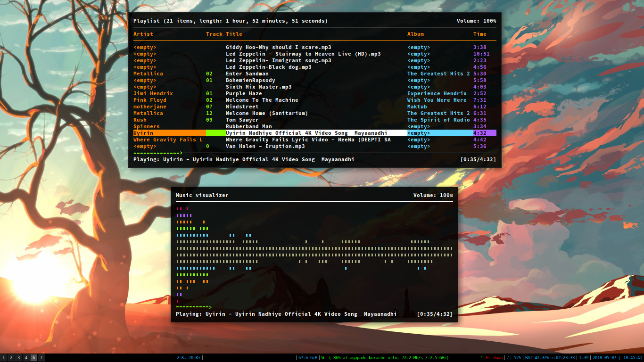The image size is (644, 362).
Task: Click the BAT 42.32% battery status
Action: (x=550, y=358)
